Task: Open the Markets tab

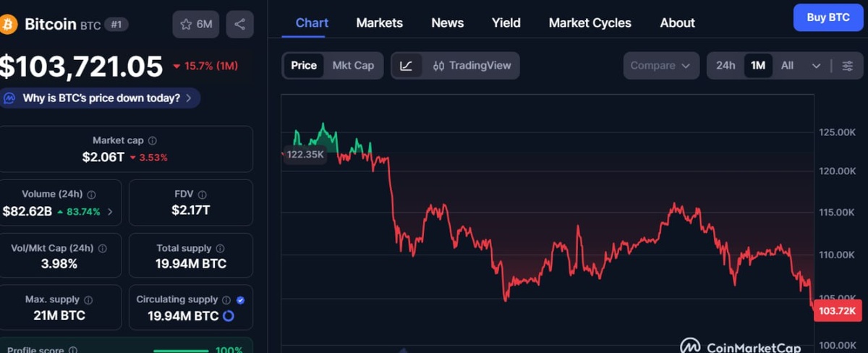Action: pos(379,23)
